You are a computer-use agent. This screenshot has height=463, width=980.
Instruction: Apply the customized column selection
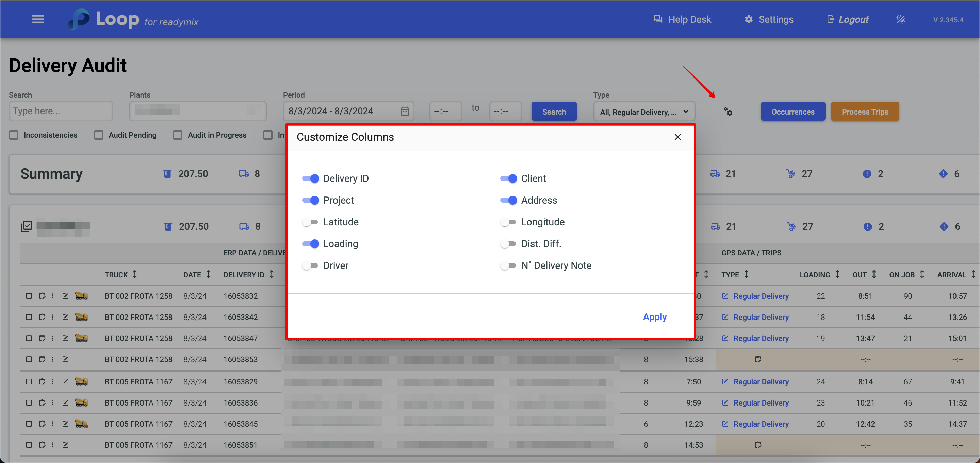pos(654,317)
